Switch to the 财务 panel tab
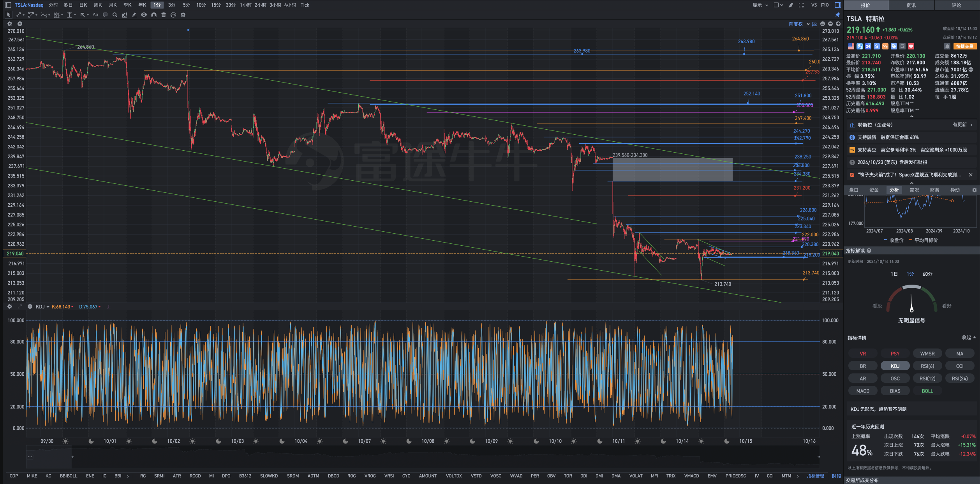Viewport: 980px width, 484px height. pyautogui.click(x=935, y=190)
